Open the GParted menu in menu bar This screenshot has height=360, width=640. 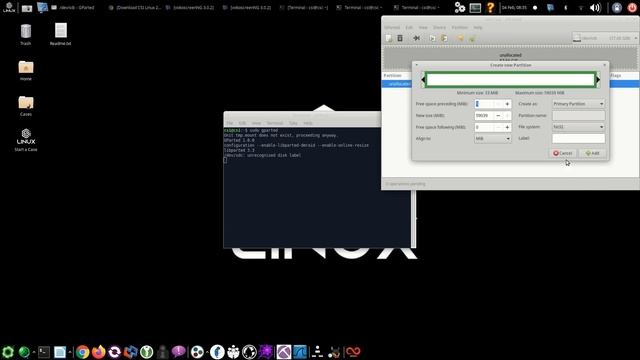click(392, 27)
